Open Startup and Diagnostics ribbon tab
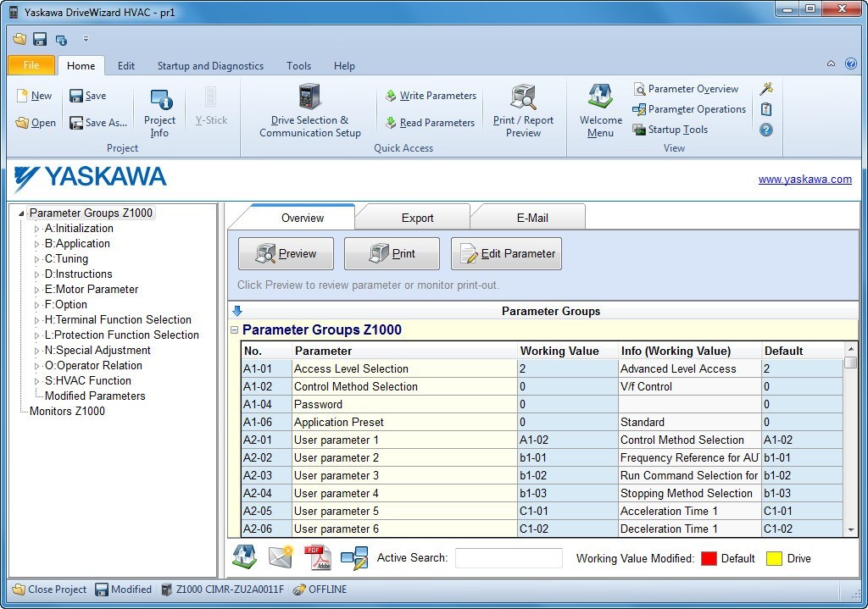This screenshot has width=868, height=609. [x=210, y=65]
